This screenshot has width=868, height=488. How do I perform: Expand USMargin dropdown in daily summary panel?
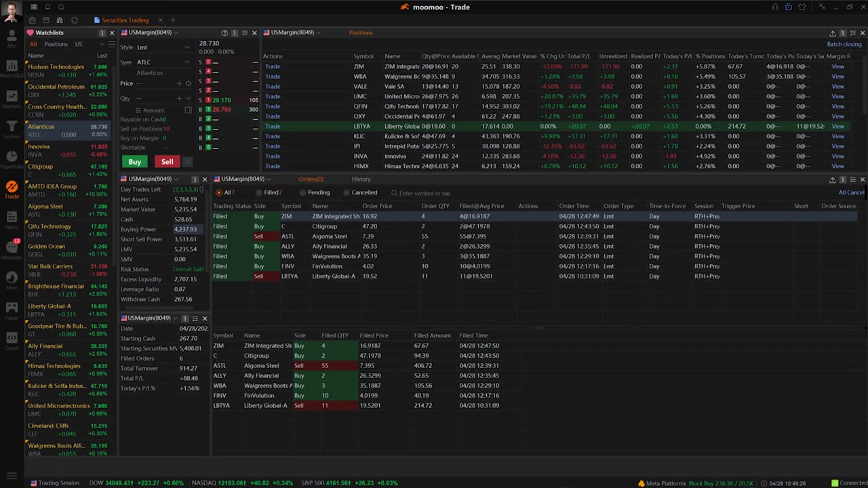[x=175, y=318]
